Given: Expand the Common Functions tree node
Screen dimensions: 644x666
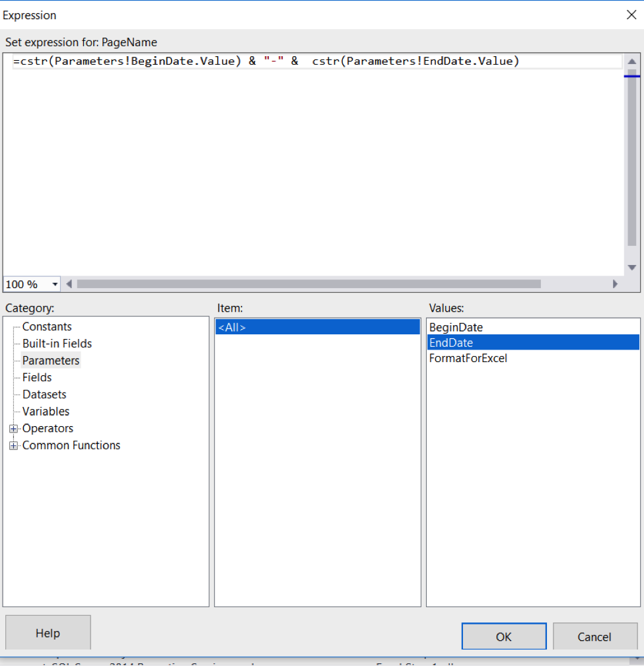Looking at the screenshot, I should [14, 445].
